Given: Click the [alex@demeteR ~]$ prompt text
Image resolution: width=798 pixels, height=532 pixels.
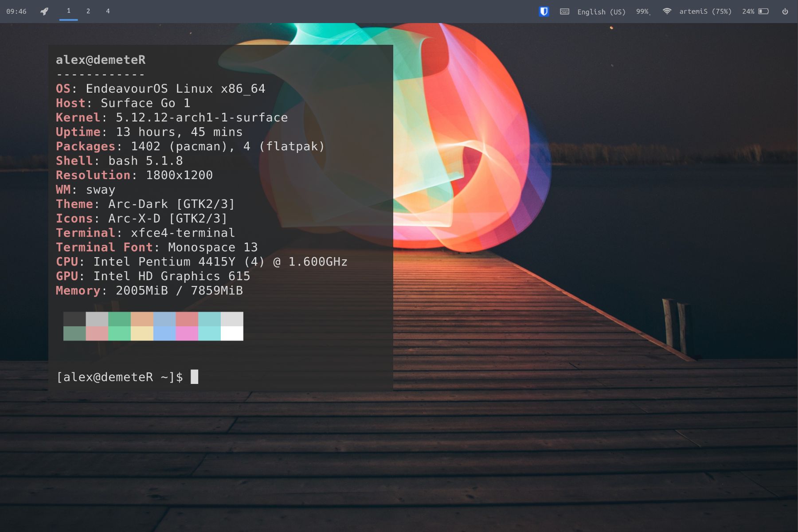Looking at the screenshot, I should point(120,377).
